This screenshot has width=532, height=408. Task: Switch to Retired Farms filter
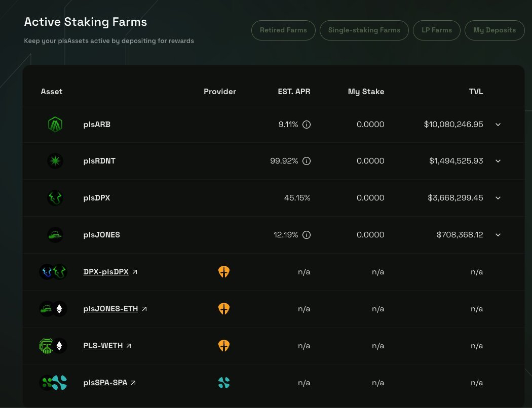tap(283, 30)
